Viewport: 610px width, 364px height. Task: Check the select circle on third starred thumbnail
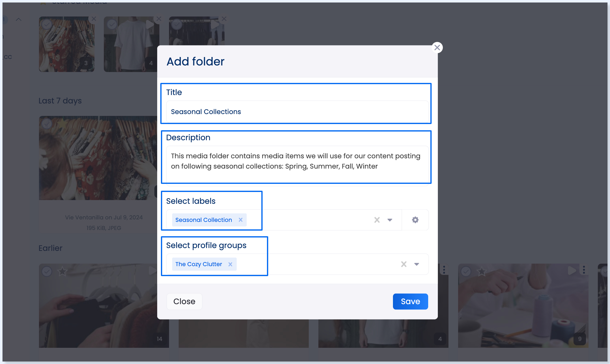(x=177, y=24)
